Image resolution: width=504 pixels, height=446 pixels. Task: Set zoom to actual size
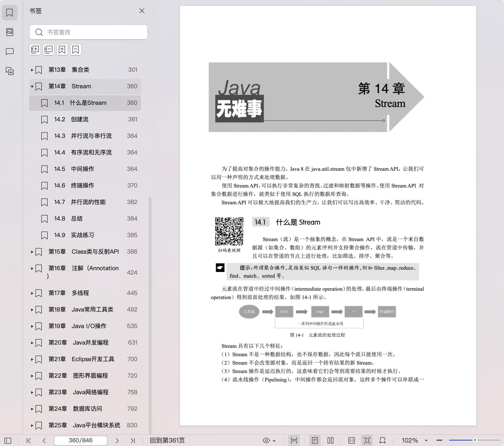click(x=352, y=441)
